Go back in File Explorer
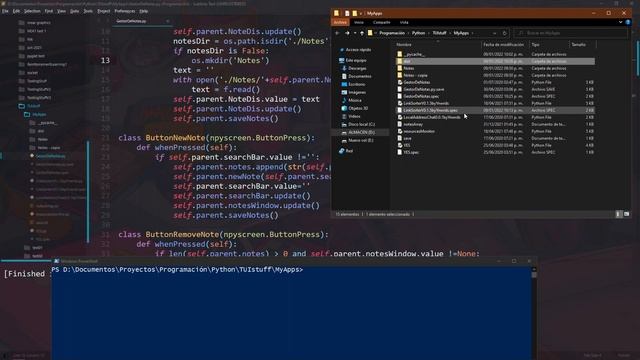The height and width of the screenshot is (360, 640). (337, 33)
